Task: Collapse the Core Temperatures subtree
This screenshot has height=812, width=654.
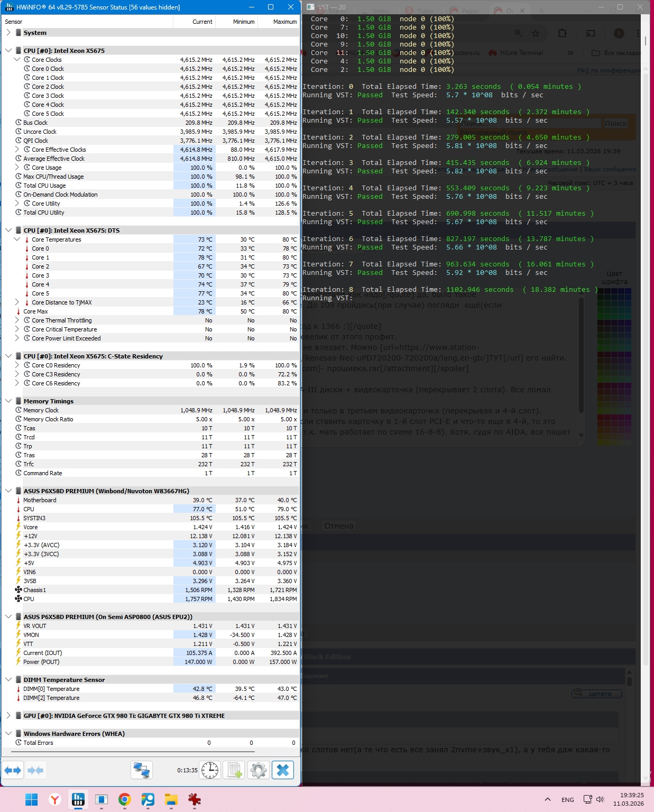Action: click(17, 239)
